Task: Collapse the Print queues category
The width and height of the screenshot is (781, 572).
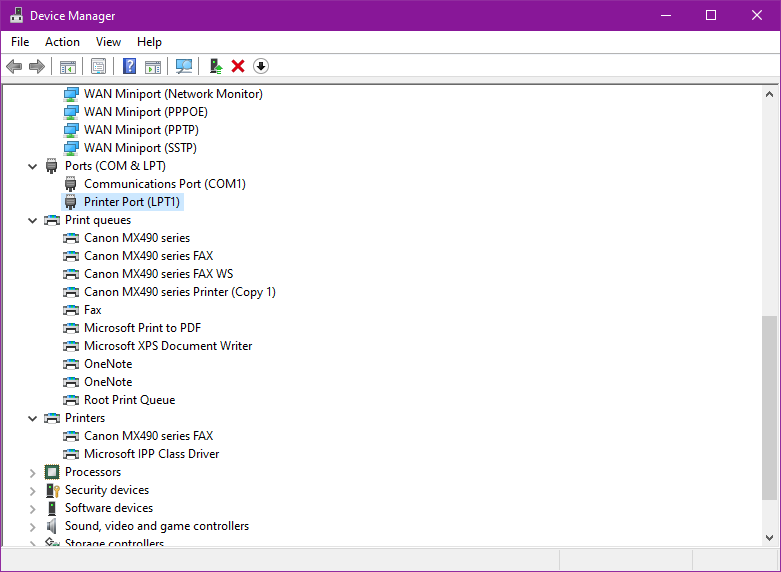Action: pos(32,220)
